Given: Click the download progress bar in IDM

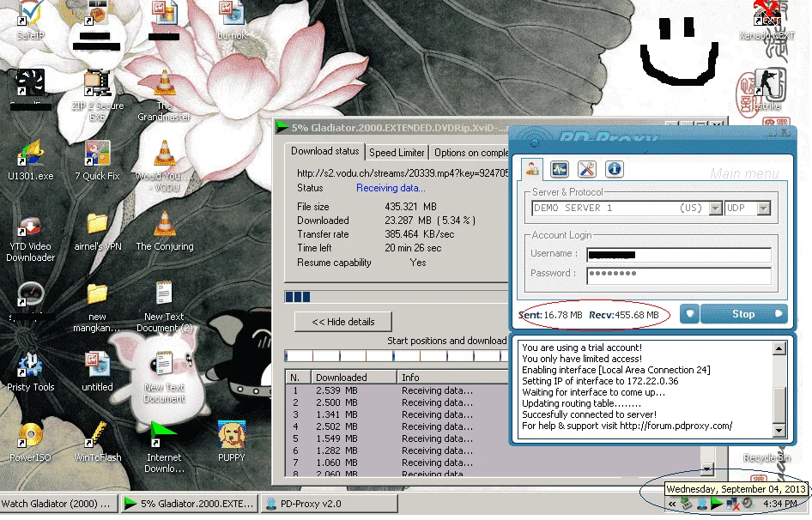Looking at the screenshot, I should [397, 297].
